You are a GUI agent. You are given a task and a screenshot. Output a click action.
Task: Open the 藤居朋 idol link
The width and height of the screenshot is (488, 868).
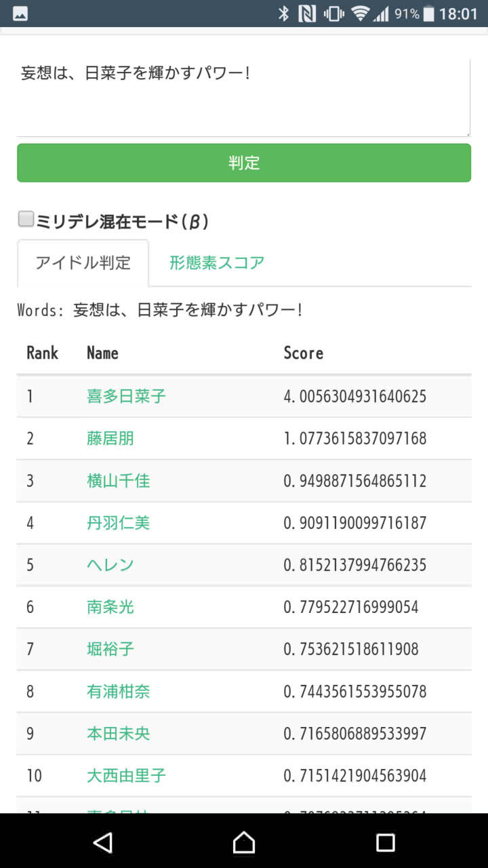[x=109, y=438]
